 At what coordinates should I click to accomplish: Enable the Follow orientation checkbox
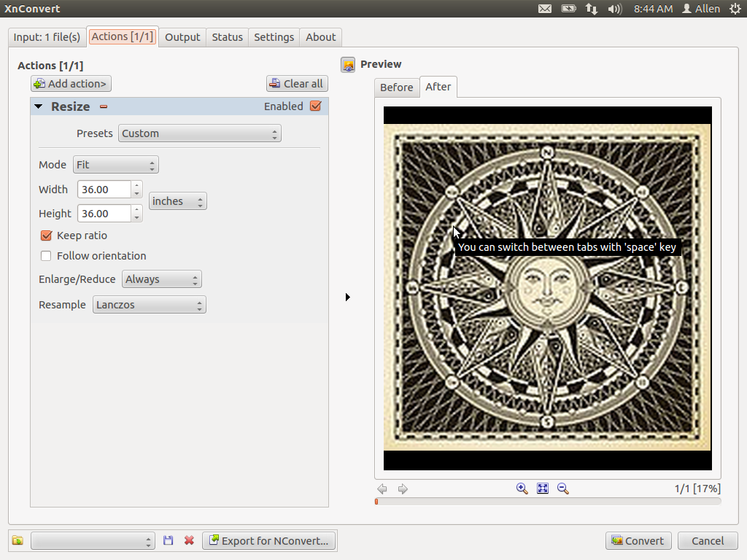pos(46,256)
